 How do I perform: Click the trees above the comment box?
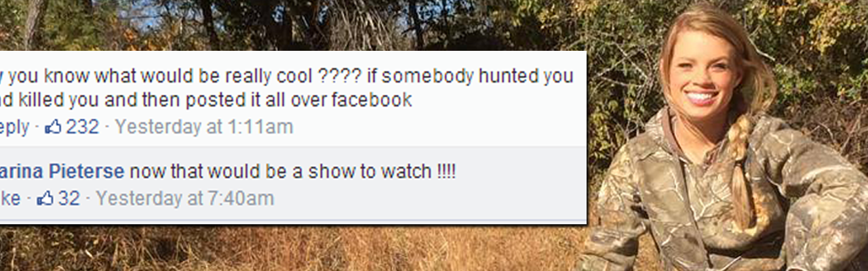(292, 25)
